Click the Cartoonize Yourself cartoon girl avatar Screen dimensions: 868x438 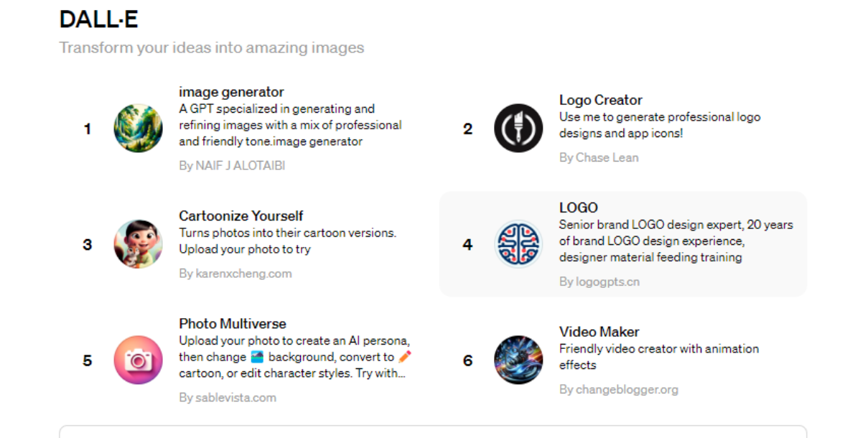pos(139,244)
